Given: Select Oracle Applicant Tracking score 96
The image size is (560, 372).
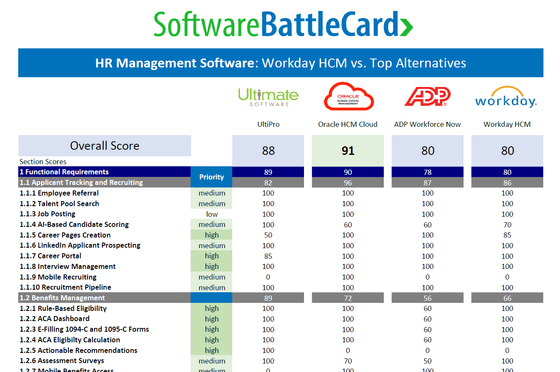Looking at the screenshot, I should tap(348, 183).
